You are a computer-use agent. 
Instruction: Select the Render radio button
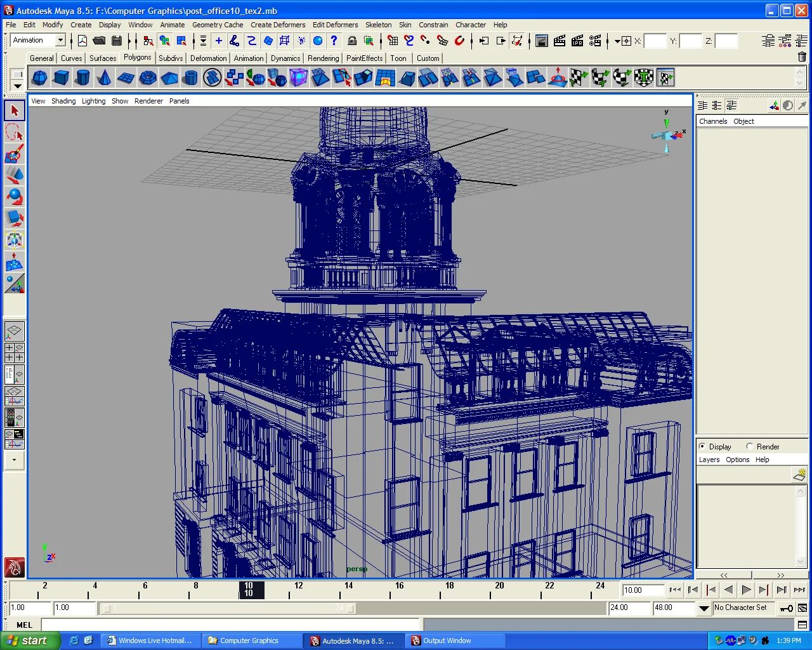coord(750,446)
